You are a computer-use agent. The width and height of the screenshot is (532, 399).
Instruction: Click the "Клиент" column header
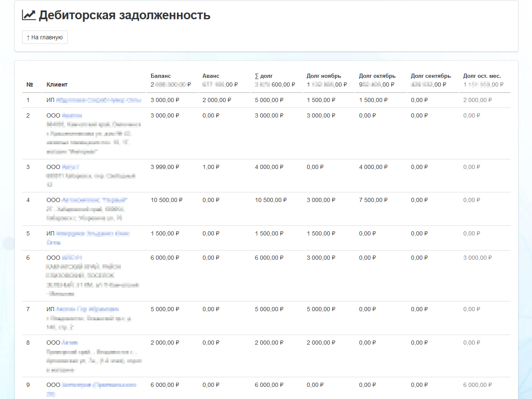point(57,84)
